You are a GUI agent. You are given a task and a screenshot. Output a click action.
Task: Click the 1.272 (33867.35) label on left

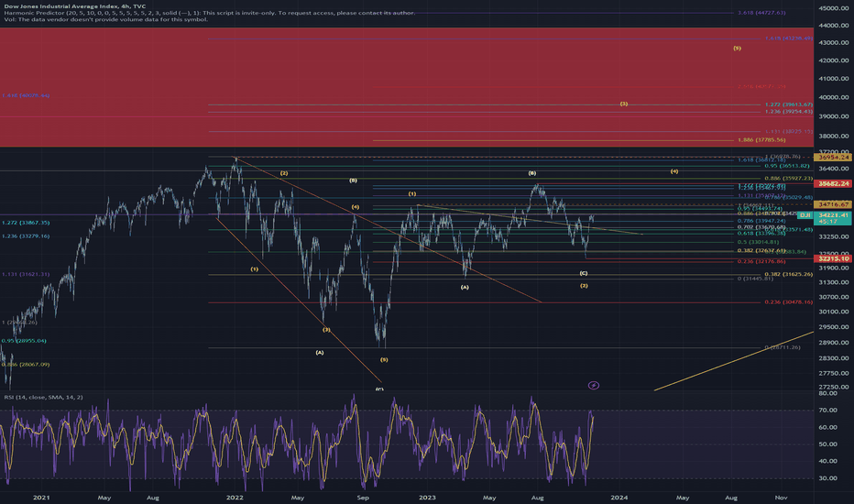click(26, 223)
